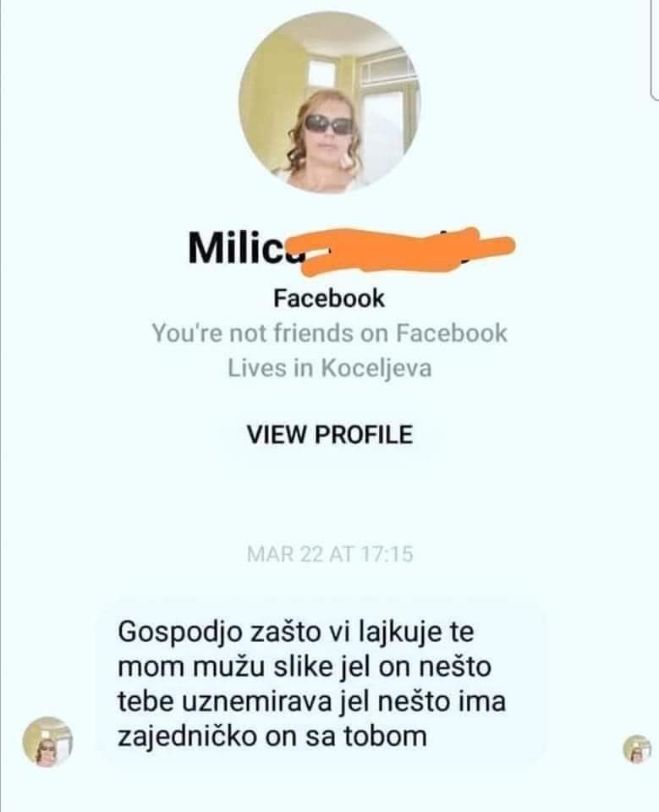
Task: Click the VIEW PROFILE button
Action: tap(330, 434)
